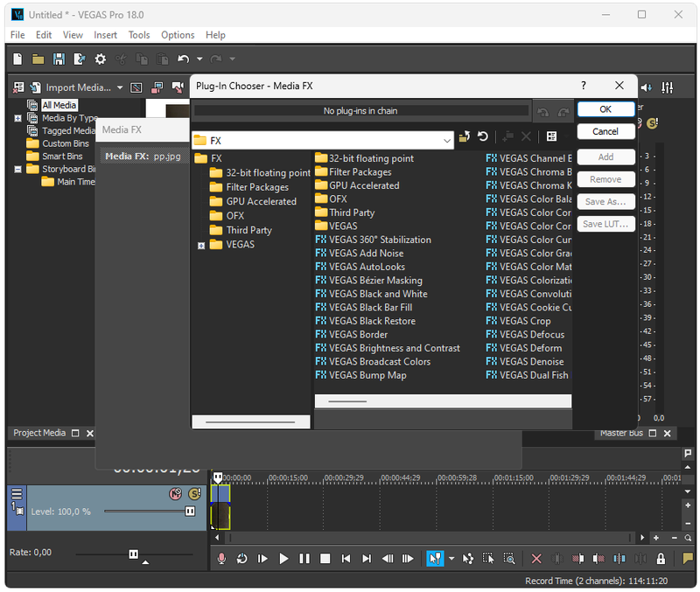Refresh the plug-in list

click(x=483, y=136)
